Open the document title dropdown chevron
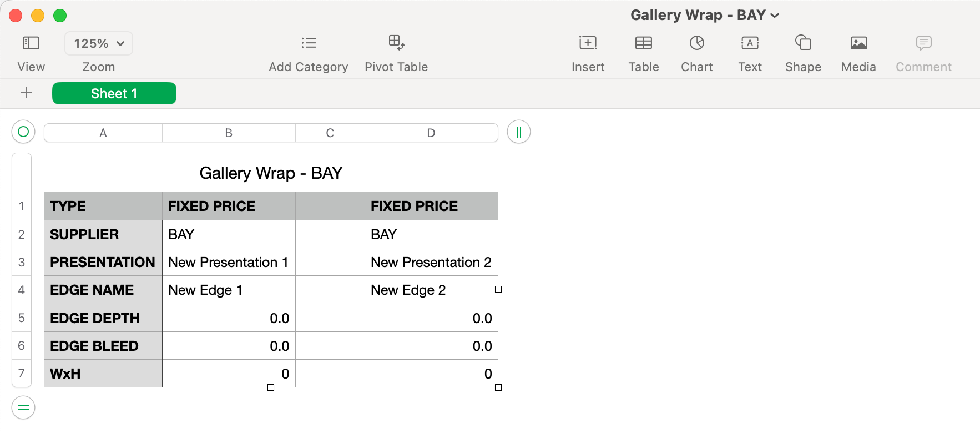 775,16
